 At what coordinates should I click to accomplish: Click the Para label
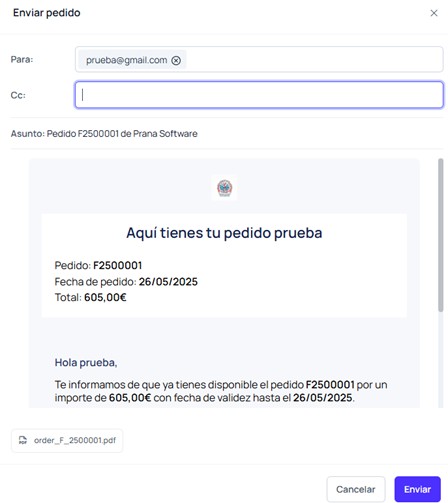click(22, 59)
